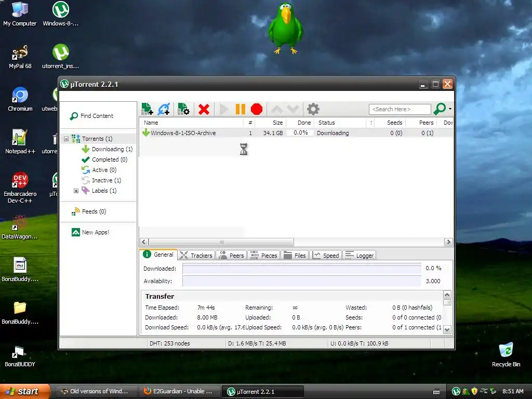Screen dimensions: 532x399
Task: Click the upload speed status bar entry
Action: pyautogui.click(x=359, y=343)
